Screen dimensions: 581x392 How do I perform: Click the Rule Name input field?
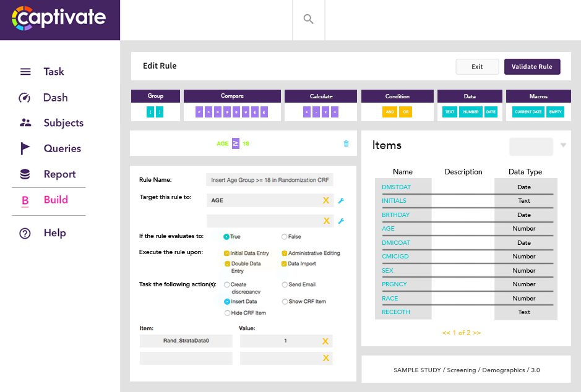(x=269, y=180)
